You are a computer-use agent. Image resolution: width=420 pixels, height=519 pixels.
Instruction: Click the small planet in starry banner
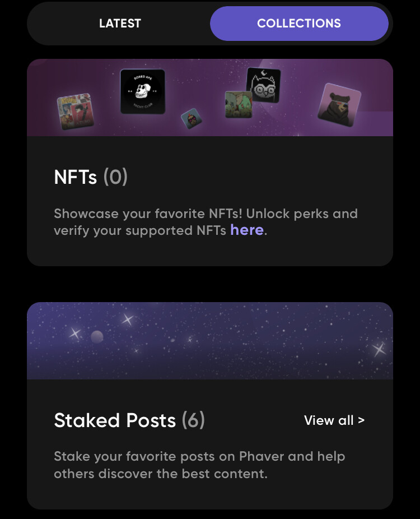pos(97,337)
